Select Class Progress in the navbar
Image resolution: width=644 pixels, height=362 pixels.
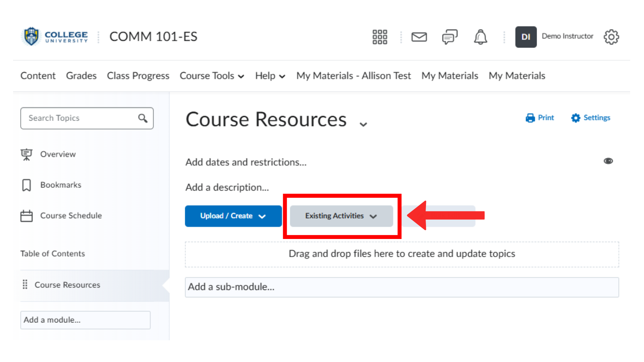coord(138,76)
